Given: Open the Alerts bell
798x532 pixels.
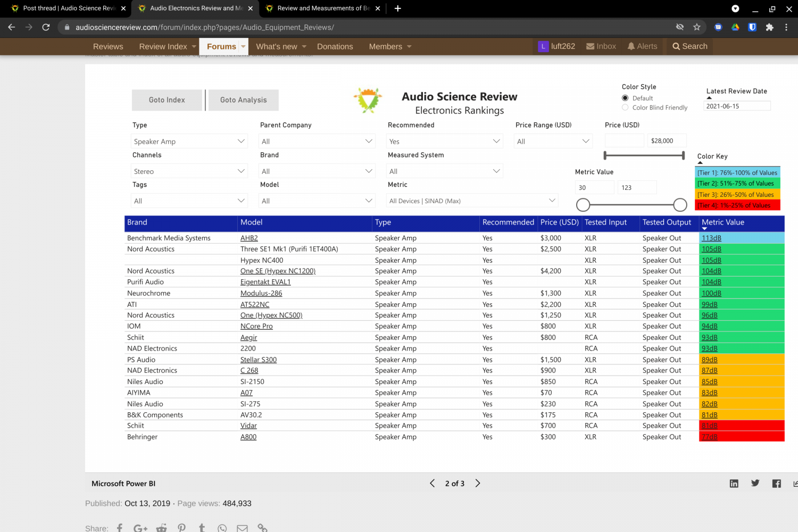Looking at the screenshot, I should (642, 46).
